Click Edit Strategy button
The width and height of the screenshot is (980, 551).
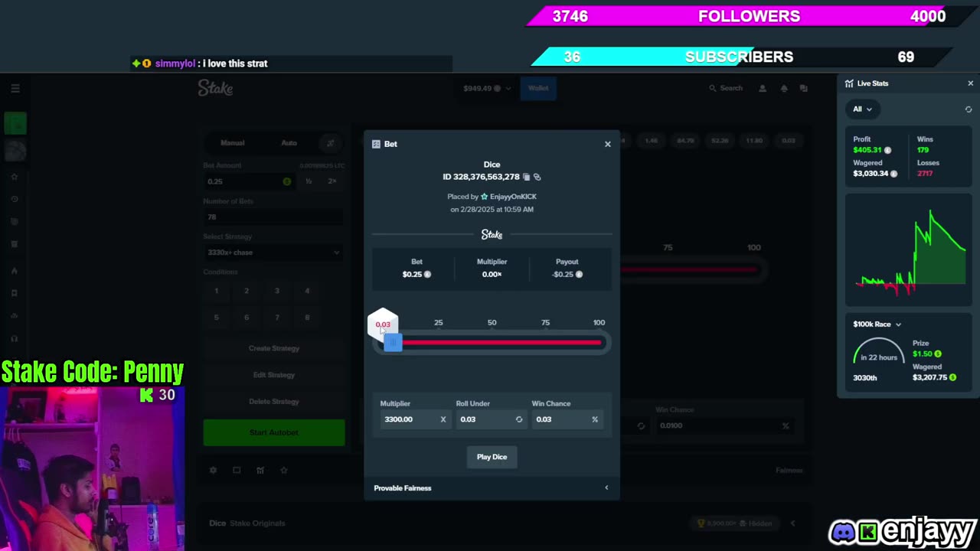274,375
